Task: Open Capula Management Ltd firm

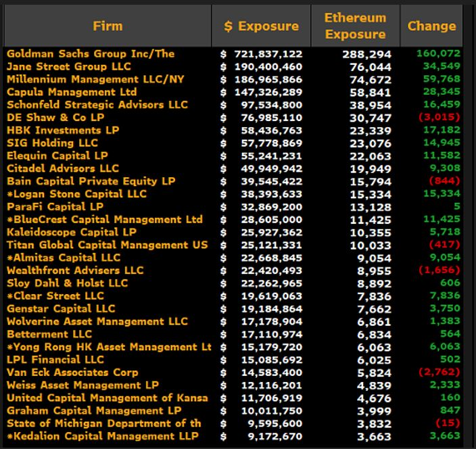Action: pyautogui.click(x=72, y=92)
